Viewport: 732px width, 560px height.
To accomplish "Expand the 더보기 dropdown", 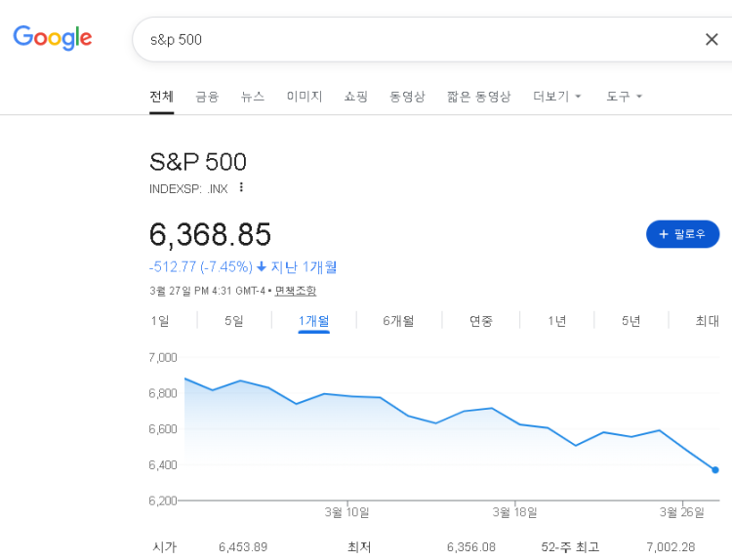I will (x=557, y=97).
